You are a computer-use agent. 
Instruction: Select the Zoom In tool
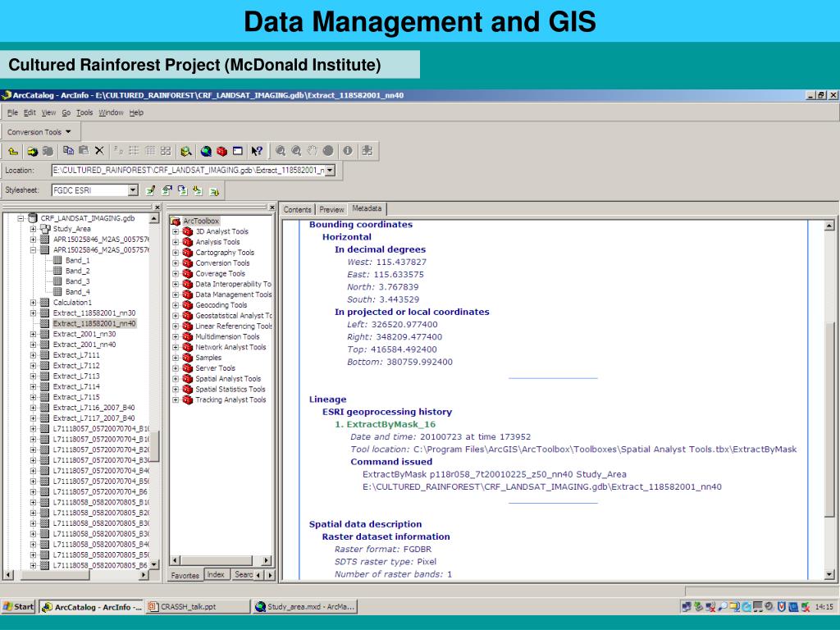click(281, 151)
